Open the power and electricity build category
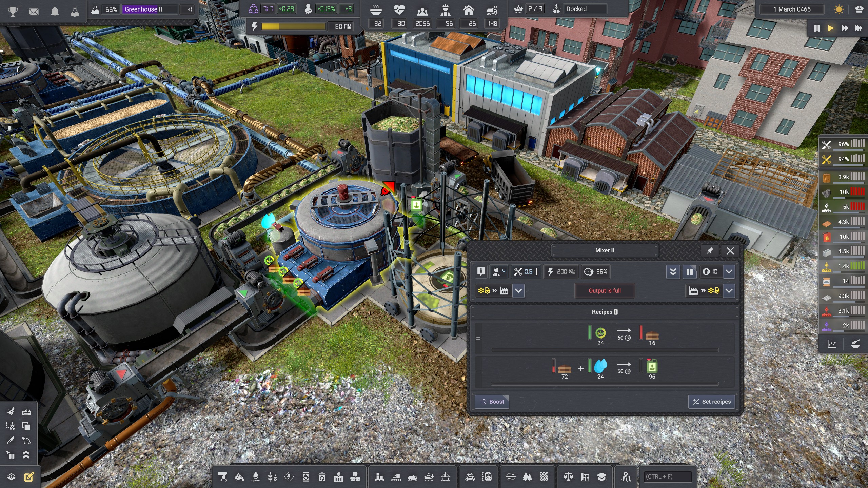This screenshot has height=488, width=868. tap(289, 477)
